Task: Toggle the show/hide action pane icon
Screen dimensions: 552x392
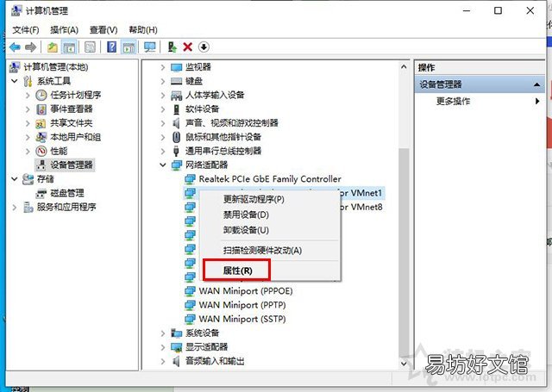Action: [x=129, y=47]
